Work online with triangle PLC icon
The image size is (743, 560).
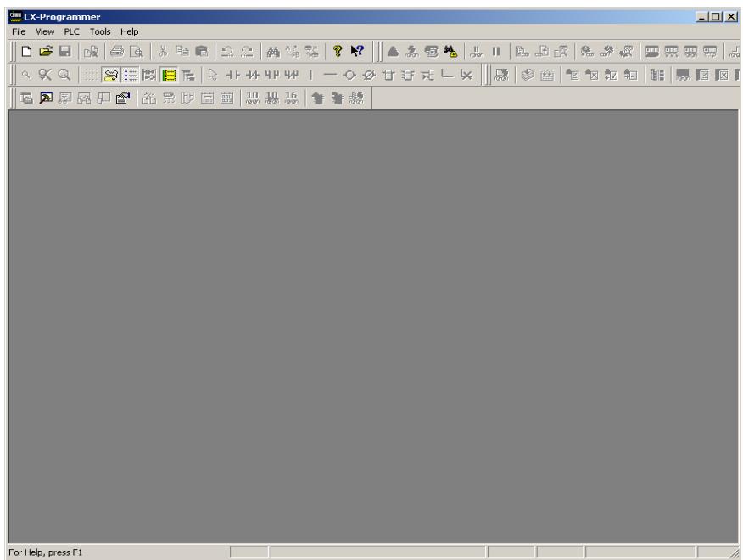(393, 51)
